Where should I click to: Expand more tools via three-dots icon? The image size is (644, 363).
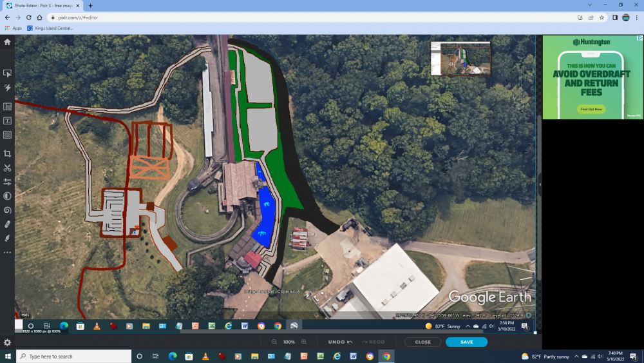click(7, 252)
